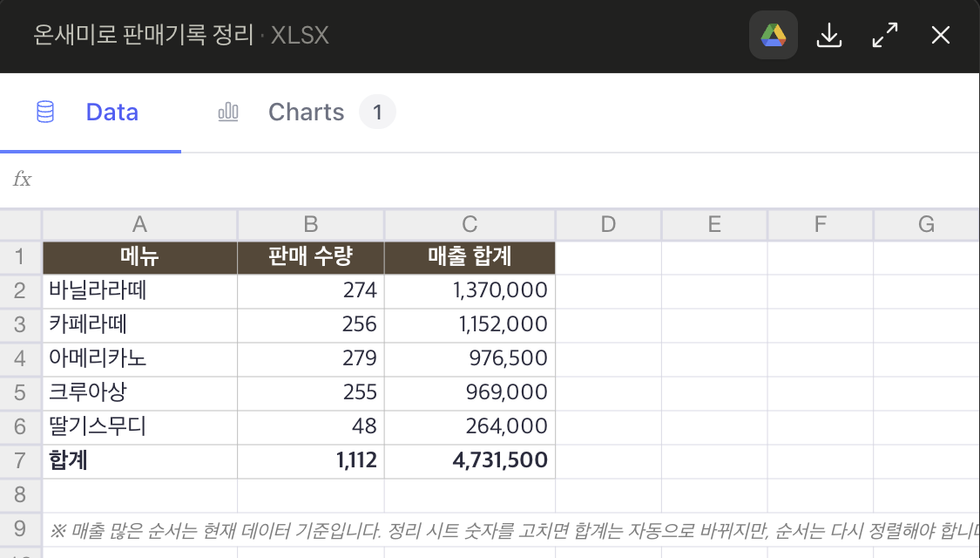Image resolution: width=980 pixels, height=558 pixels.
Task: Click the select-all corner cell
Action: [x=21, y=224]
